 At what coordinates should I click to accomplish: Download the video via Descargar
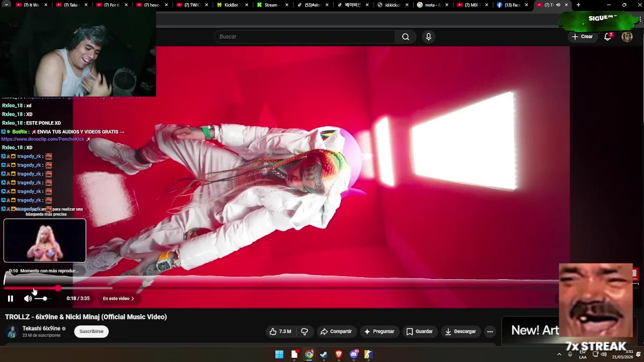[460, 331]
